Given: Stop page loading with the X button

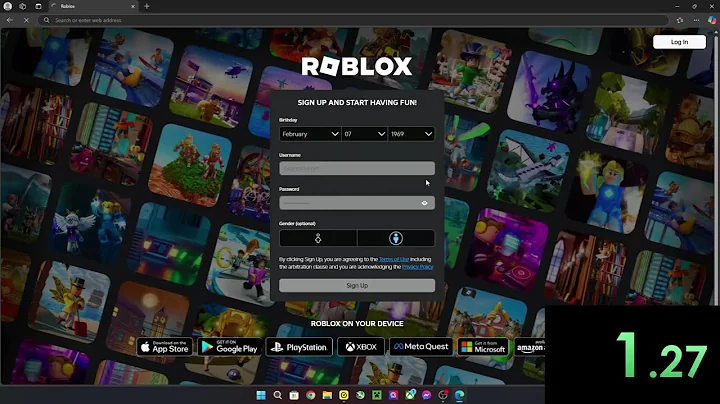Looking at the screenshot, I should (x=26, y=20).
